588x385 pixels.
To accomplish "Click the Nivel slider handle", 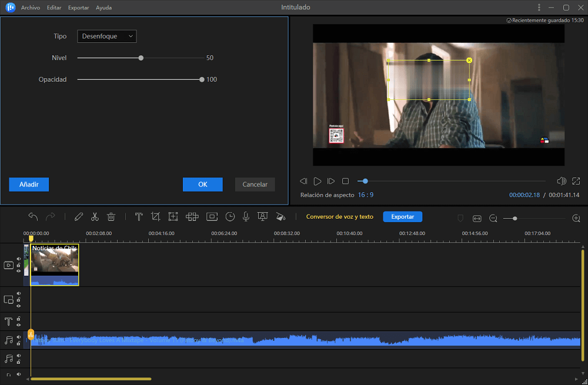I will point(141,58).
